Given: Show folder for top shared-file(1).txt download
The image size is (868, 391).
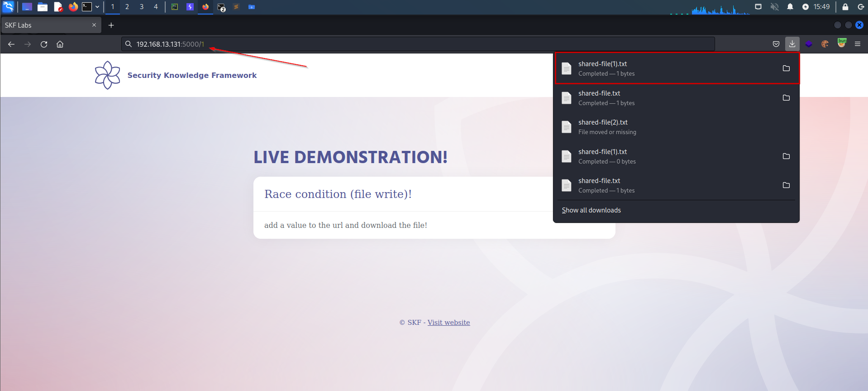Looking at the screenshot, I should [x=786, y=68].
